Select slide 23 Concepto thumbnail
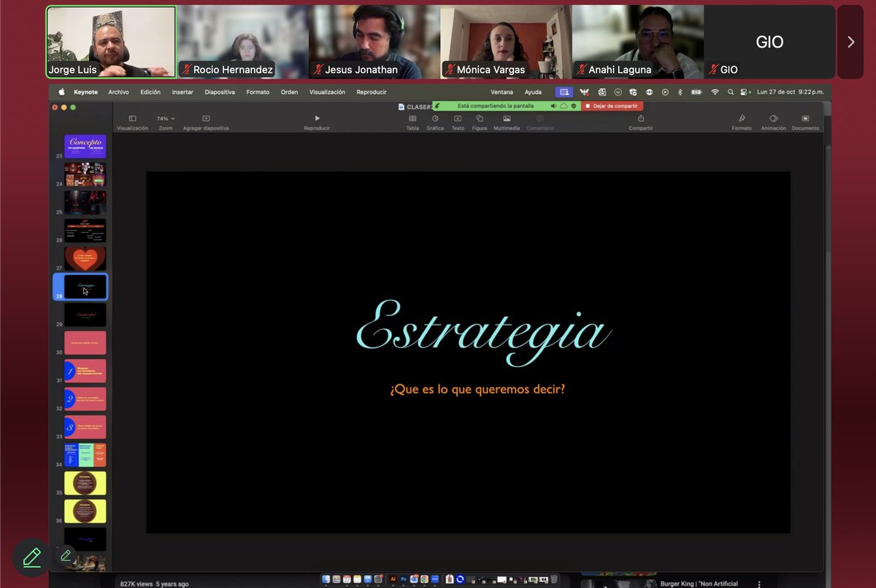 85,147
